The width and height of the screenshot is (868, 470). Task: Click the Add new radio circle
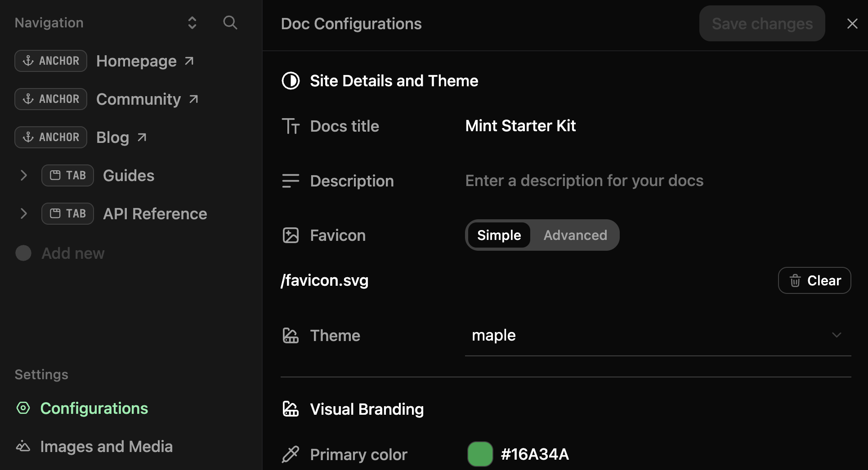(x=23, y=253)
